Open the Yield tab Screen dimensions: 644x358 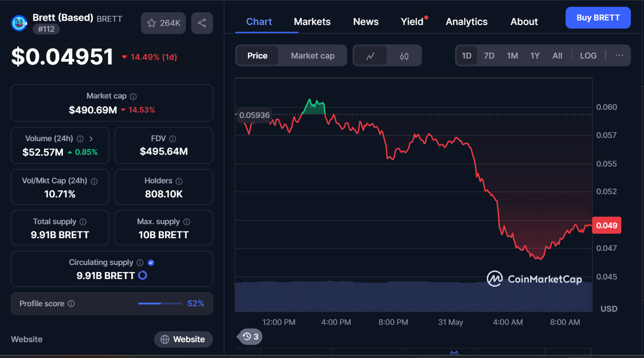pos(412,21)
